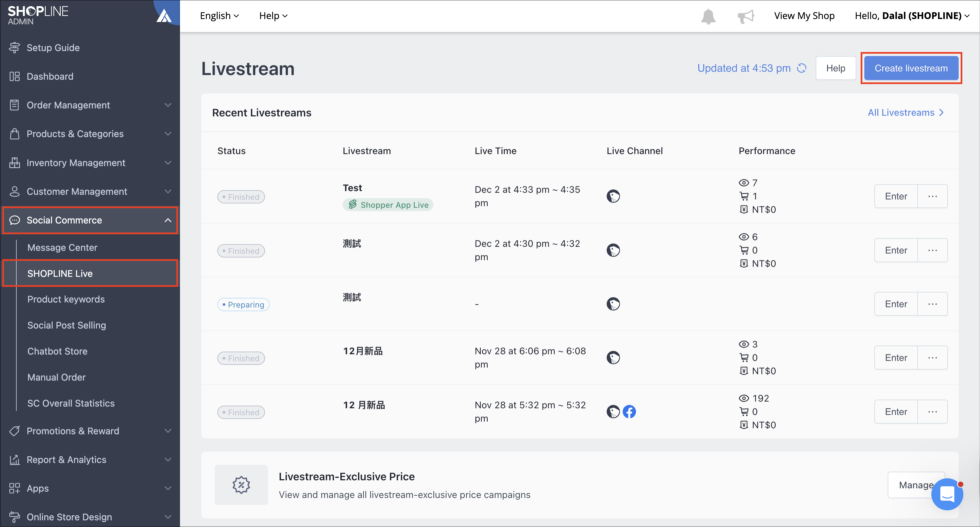The image size is (980, 527).
Task: Click the Finished badge in Test row
Action: (x=241, y=197)
